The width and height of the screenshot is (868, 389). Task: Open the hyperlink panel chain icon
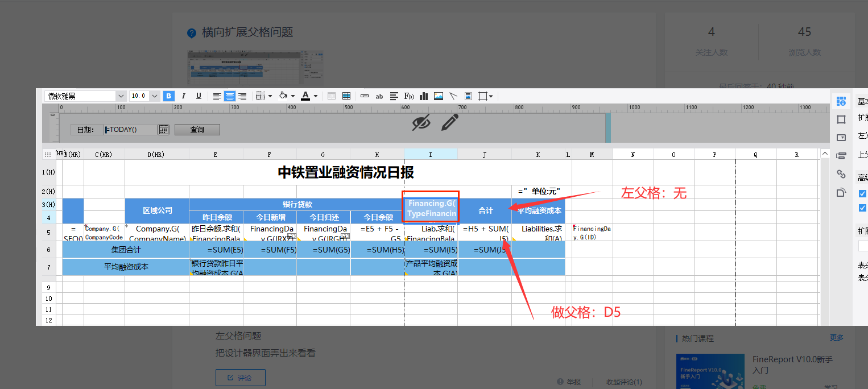click(841, 174)
